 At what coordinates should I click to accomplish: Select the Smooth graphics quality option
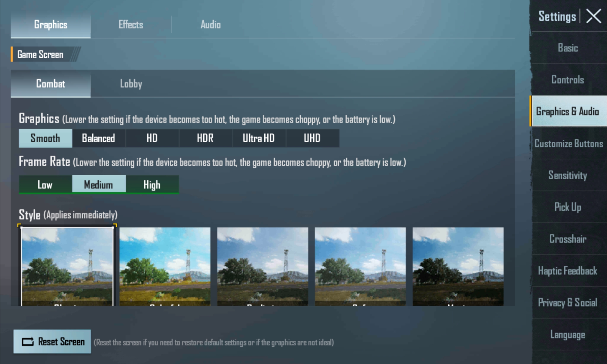[x=46, y=138]
